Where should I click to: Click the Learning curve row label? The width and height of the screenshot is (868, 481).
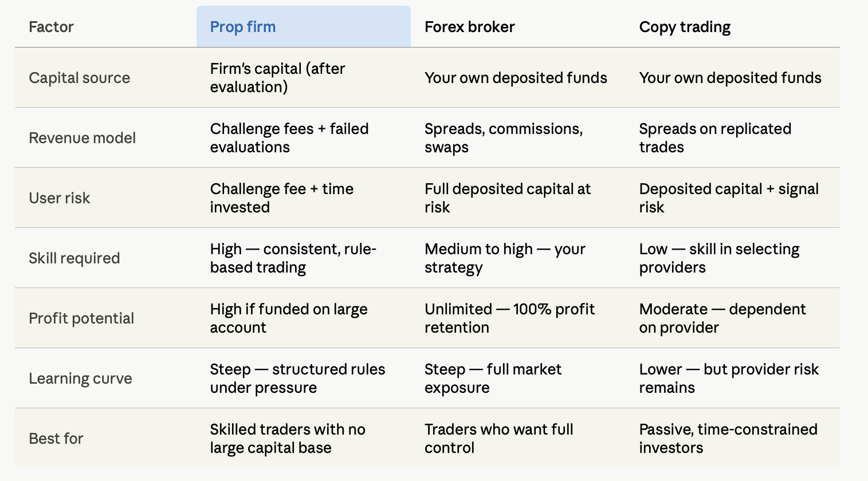80,379
